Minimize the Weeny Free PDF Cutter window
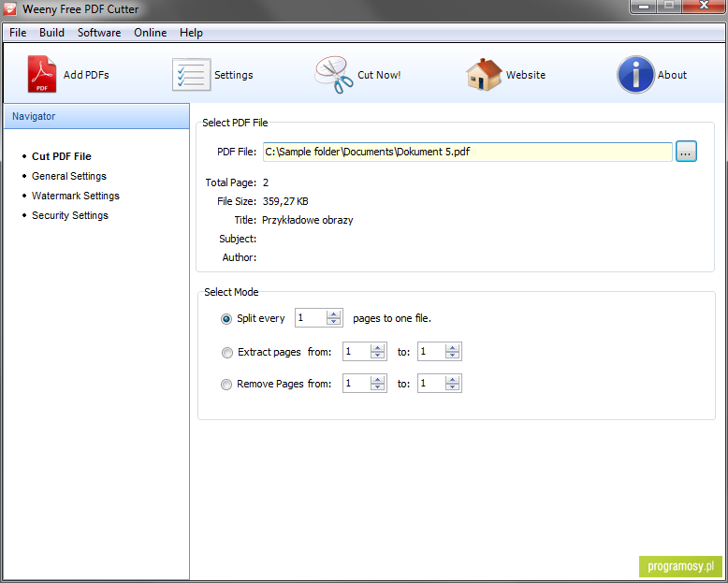The image size is (728, 583). click(x=644, y=7)
